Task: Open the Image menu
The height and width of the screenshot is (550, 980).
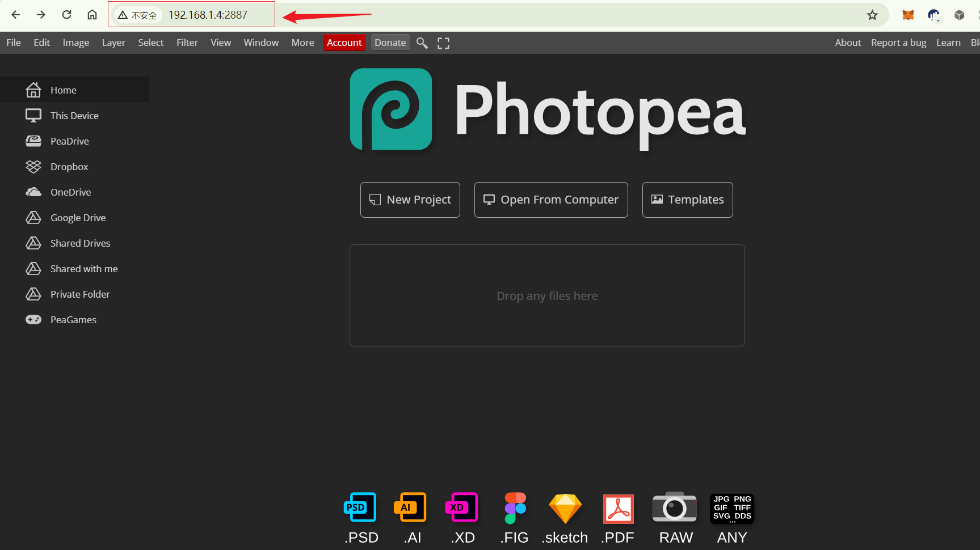Action: tap(76, 43)
